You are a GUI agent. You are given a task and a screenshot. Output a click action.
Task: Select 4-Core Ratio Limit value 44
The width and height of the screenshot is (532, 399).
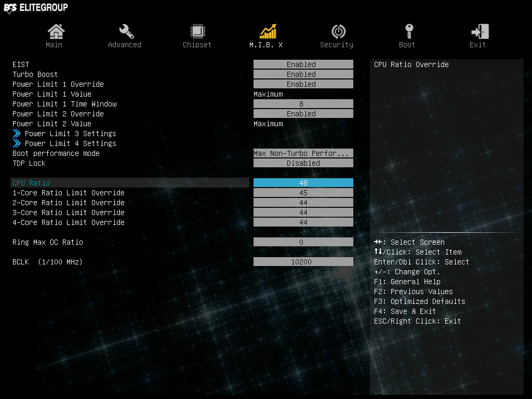pyautogui.click(x=303, y=222)
